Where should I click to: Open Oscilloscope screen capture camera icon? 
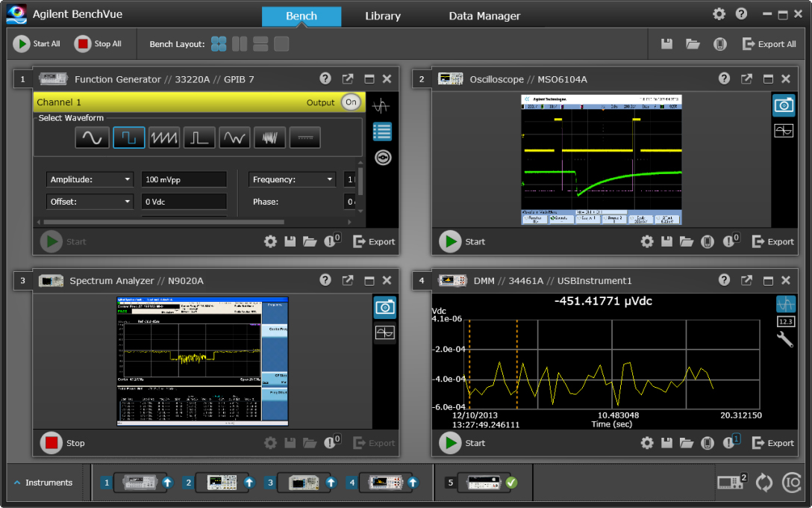[x=784, y=105]
